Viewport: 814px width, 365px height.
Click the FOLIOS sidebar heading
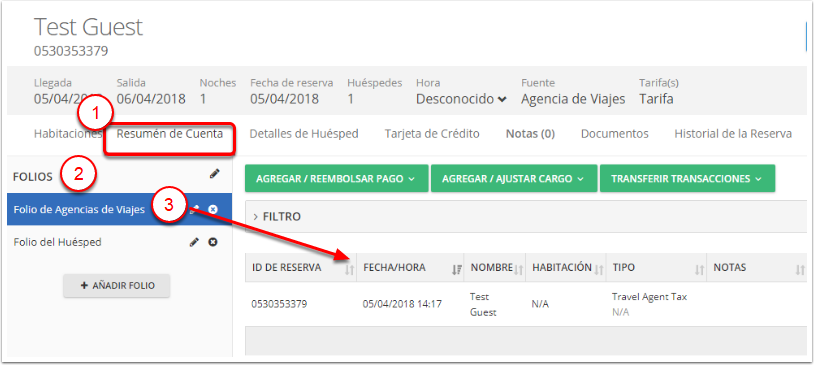pos(33,177)
